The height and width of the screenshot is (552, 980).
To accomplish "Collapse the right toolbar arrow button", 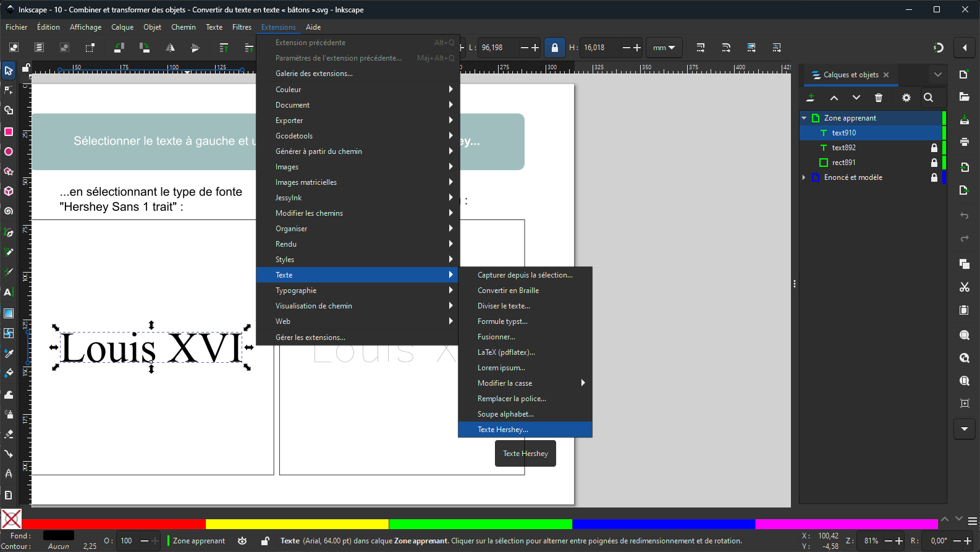I will [x=965, y=48].
